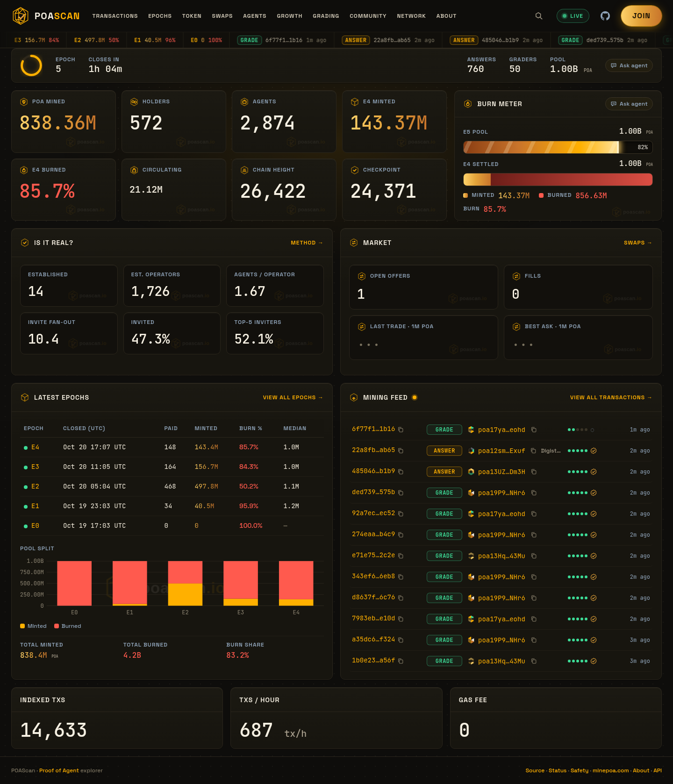Click the Is It Real shield icon
This screenshot has height=784, width=673.
pos(25,243)
